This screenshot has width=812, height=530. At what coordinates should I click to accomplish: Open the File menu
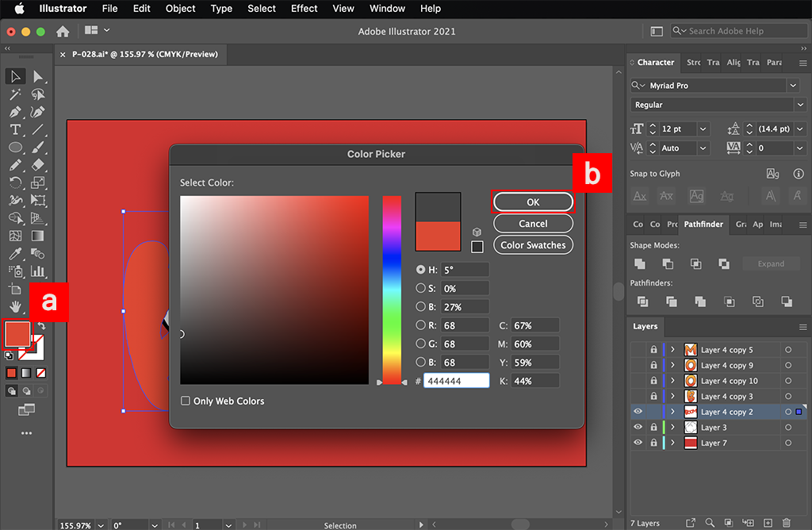[109, 8]
